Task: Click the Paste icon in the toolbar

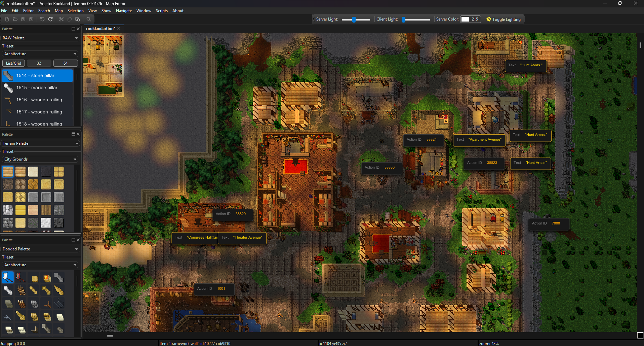Action: pyautogui.click(x=78, y=19)
